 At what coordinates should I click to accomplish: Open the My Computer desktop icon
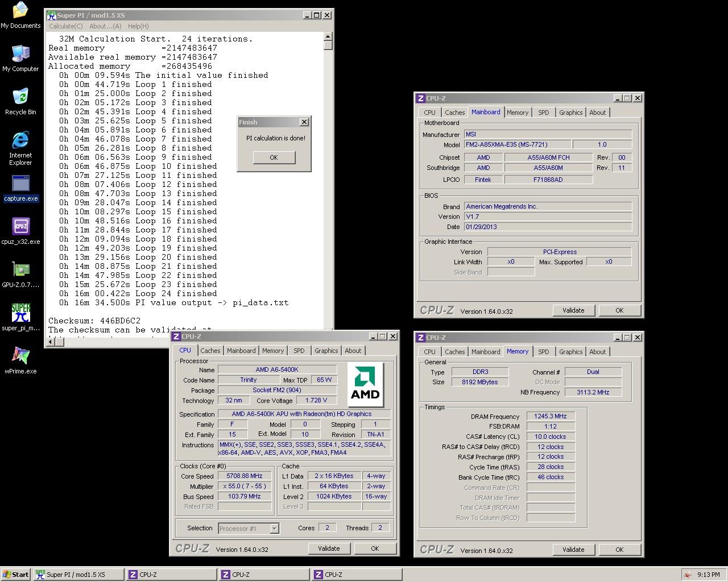[20, 59]
